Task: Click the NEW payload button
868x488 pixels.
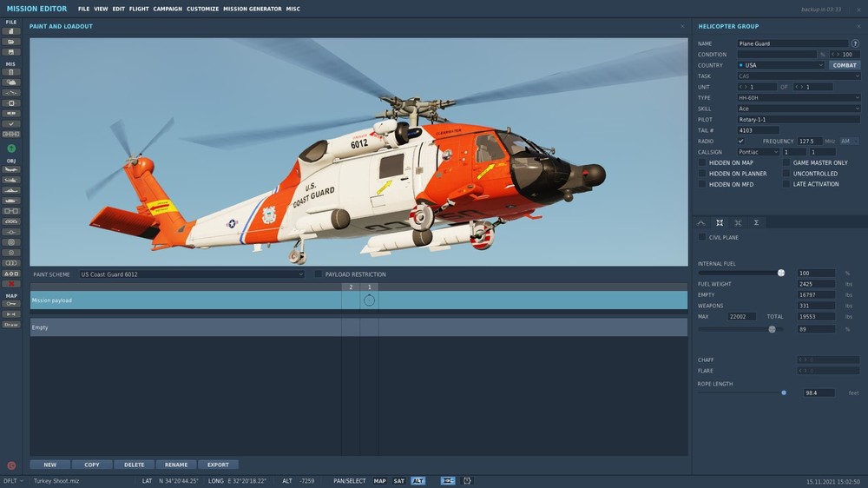Action: (x=49, y=465)
